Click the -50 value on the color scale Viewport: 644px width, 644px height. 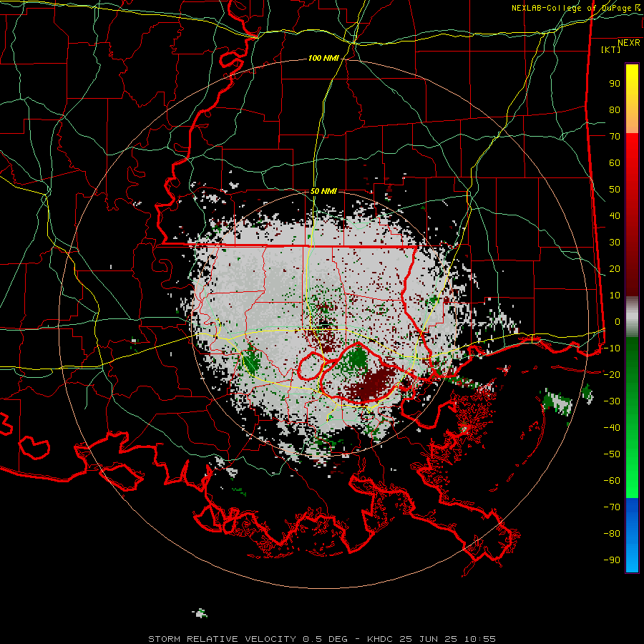point(612,454)
